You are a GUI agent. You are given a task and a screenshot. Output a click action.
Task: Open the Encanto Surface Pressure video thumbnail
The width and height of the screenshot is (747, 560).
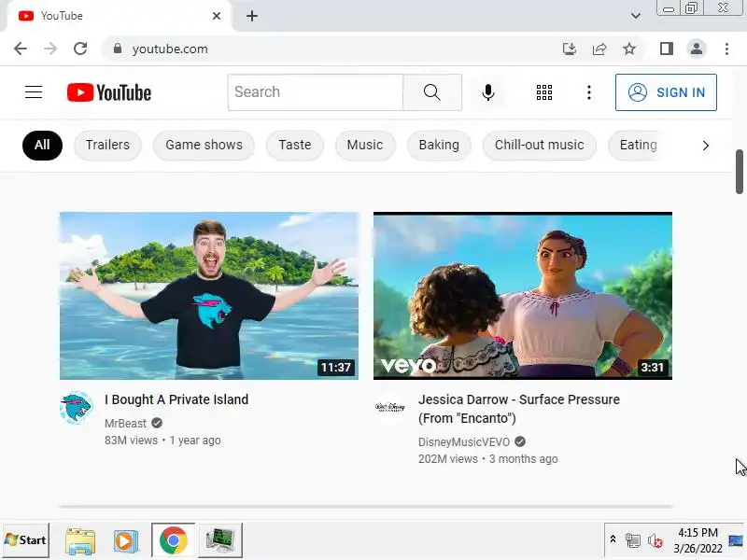pos(523,296)
